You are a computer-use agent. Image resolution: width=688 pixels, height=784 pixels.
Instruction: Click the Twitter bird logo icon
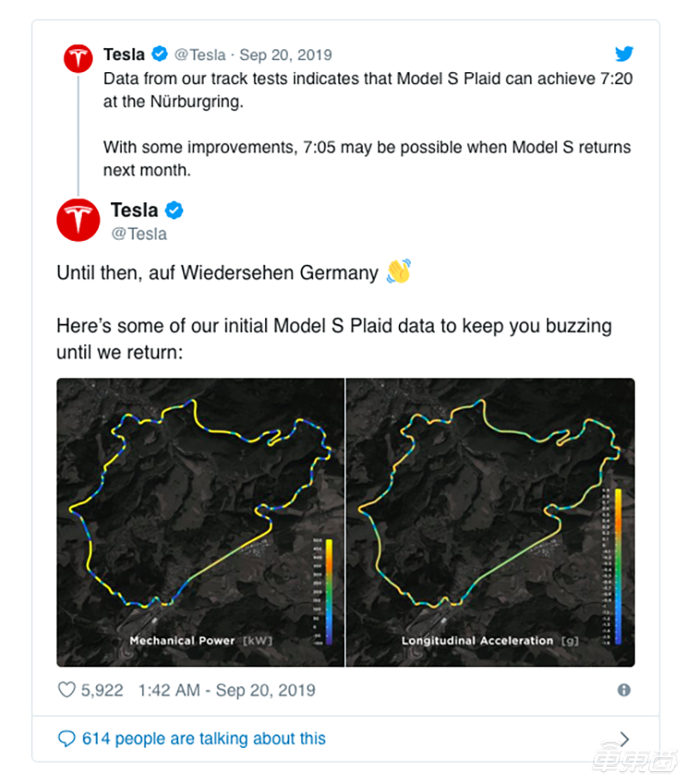[x=624, y=53]
